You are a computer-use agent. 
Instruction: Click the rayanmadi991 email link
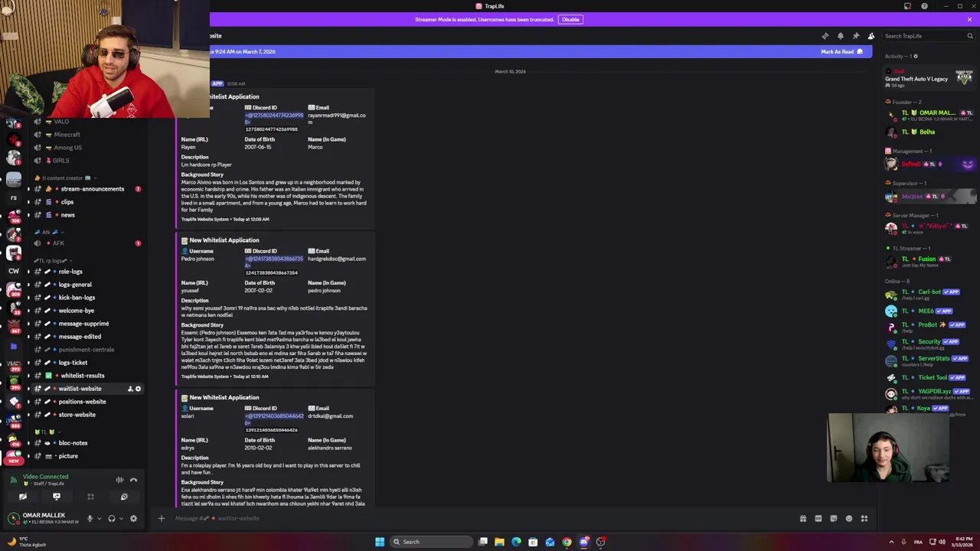pos(336,119)
